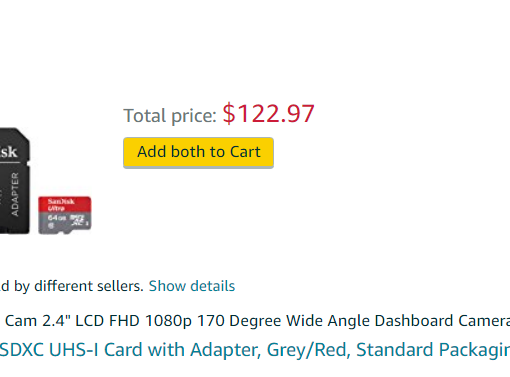
Task: Open the Show details link
Action: 192,286
